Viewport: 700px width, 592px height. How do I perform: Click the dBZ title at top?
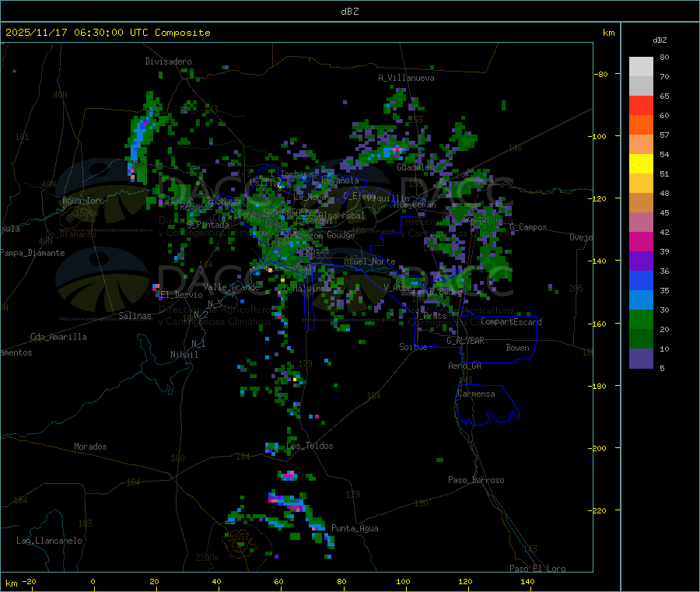(349, 12)
